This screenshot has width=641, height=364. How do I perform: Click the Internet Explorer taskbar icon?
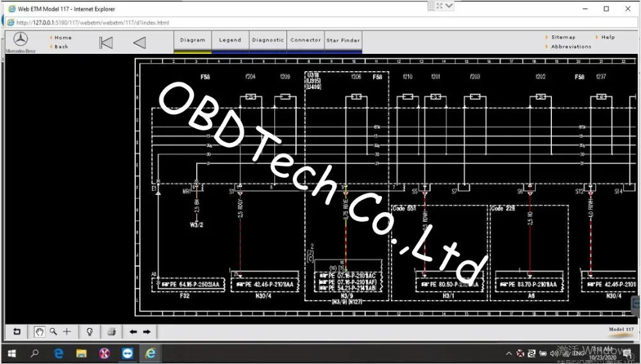click(151, 353)
